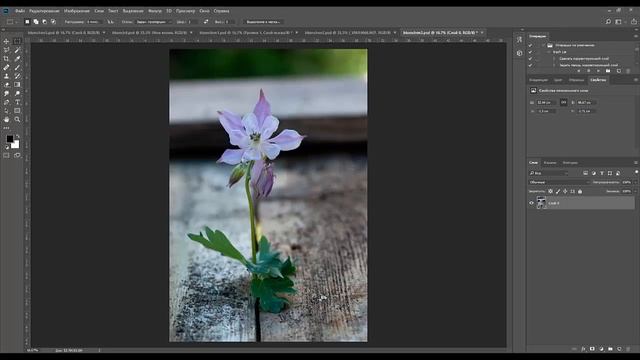Toggle Quick Mask mode

[x=6, y=156]
